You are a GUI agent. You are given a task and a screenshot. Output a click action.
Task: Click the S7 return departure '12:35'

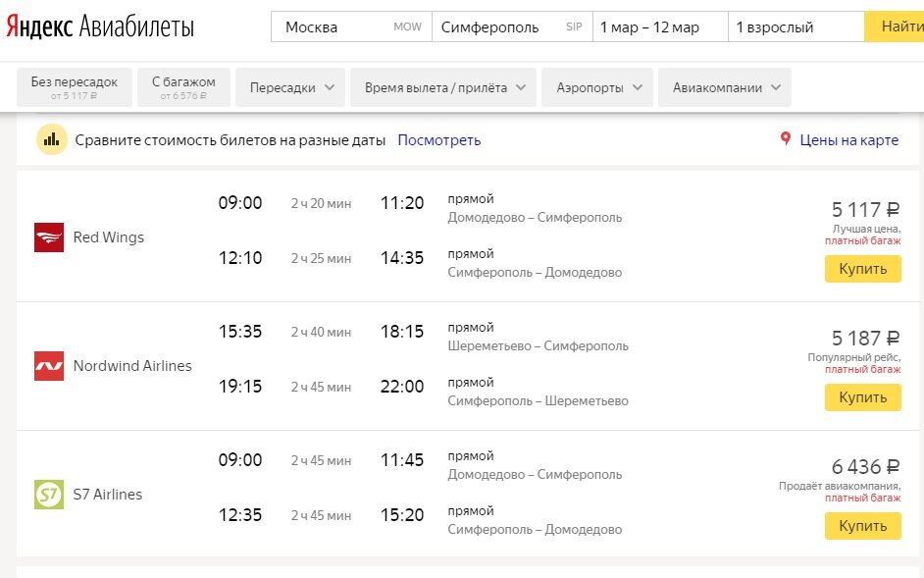240,515
